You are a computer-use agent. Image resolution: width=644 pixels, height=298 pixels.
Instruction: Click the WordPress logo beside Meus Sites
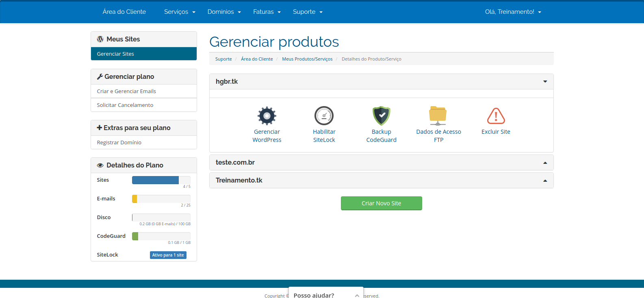(100, 39)
